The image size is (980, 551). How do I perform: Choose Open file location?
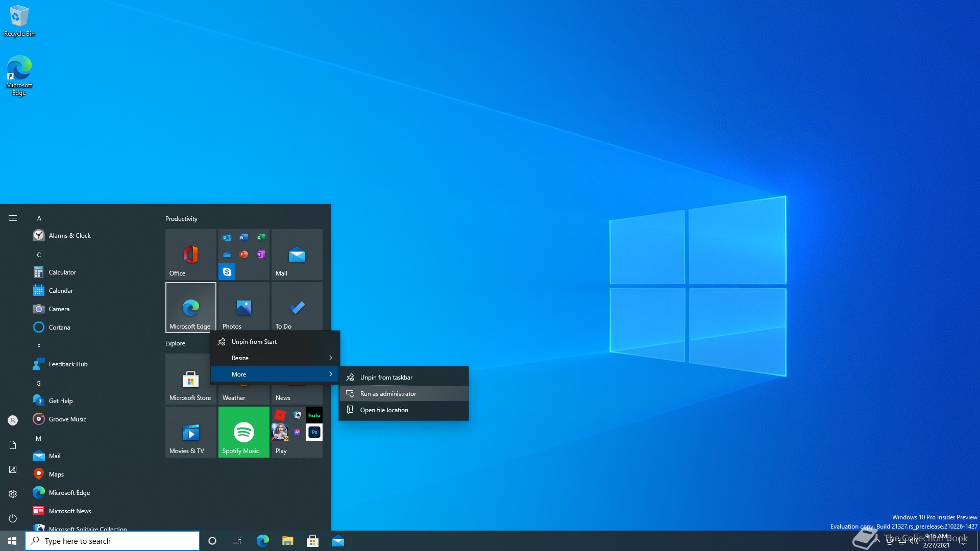click(404, 410)
